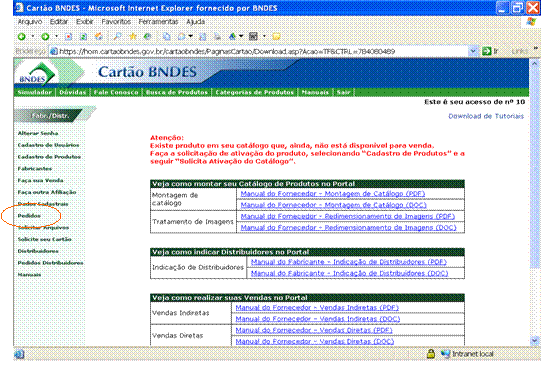Click Solicite seu Cartão sidebar link
Viewport: 541px width, 377px height.
coord(45,239)
